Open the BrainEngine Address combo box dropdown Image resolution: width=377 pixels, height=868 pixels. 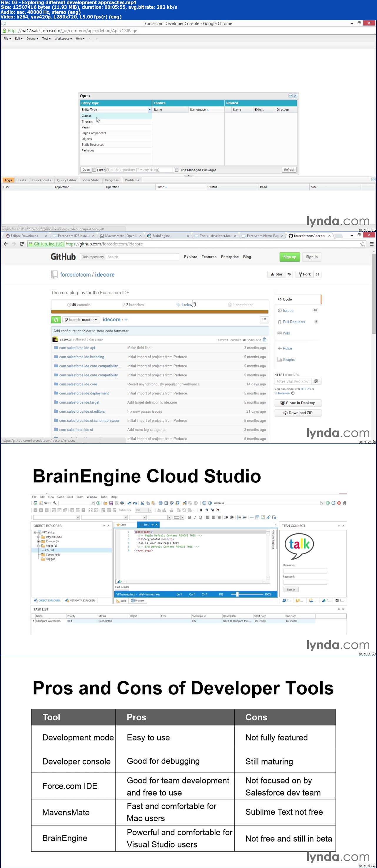322,503
